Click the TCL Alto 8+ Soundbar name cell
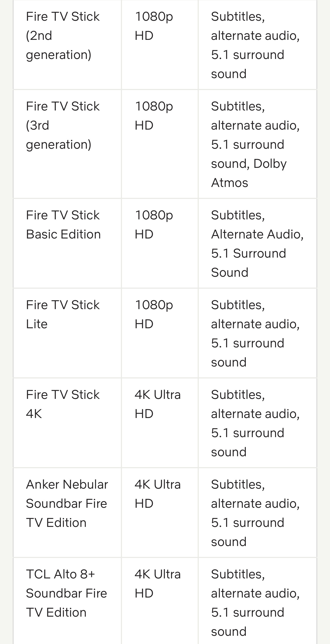The image size is (330, 644). [66, 593]
